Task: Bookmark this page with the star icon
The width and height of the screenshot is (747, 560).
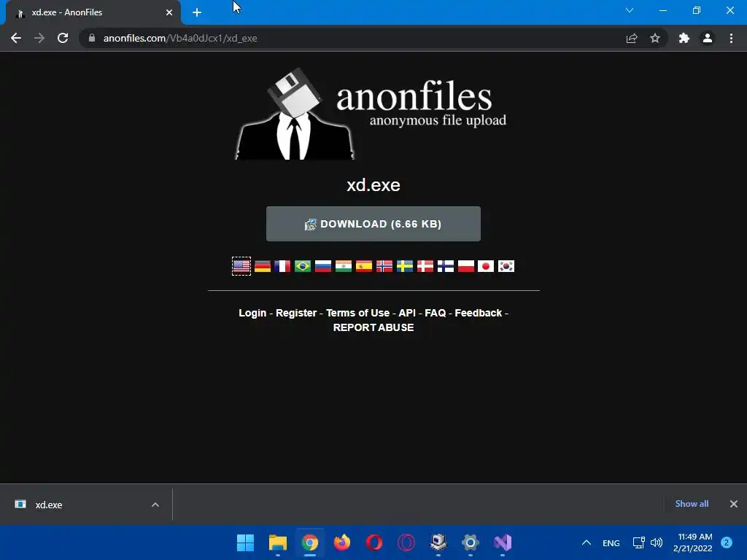Action: (655, 38)
